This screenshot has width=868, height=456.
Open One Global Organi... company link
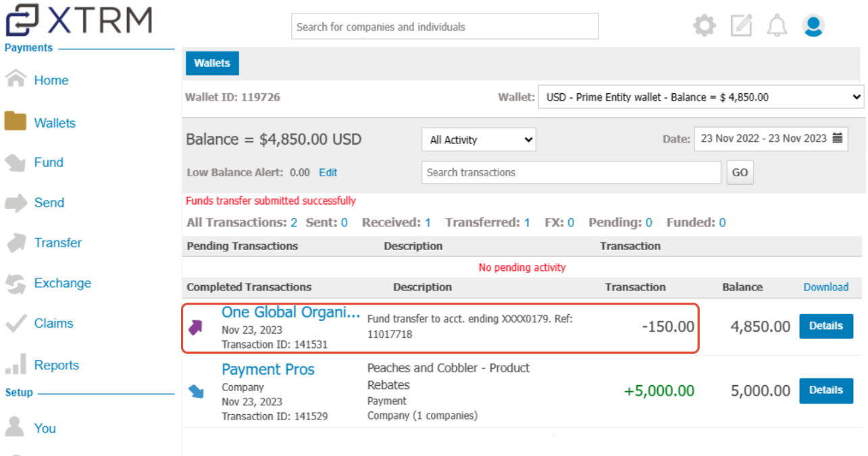click(x=291, y=312)
